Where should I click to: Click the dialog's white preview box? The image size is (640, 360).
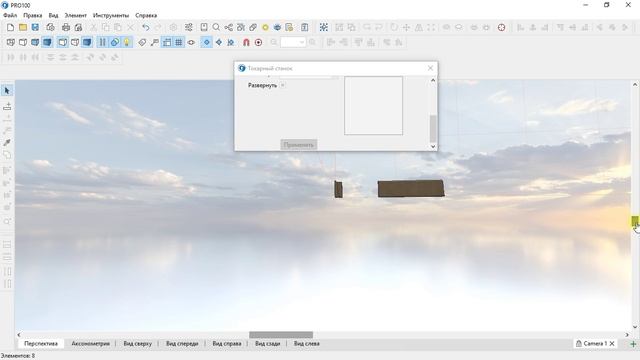(373, 105)
